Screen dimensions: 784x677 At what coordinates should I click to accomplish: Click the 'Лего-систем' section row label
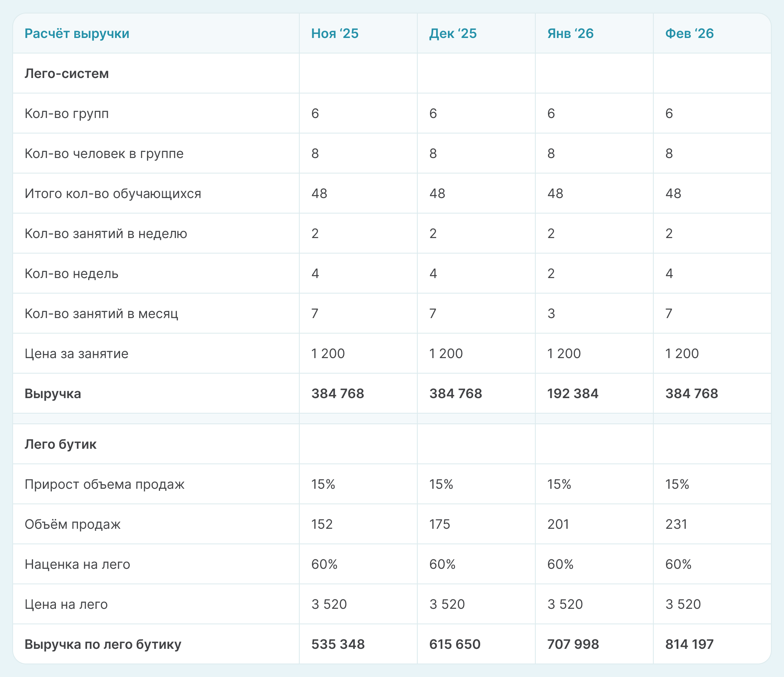click(x=67, y=73)
